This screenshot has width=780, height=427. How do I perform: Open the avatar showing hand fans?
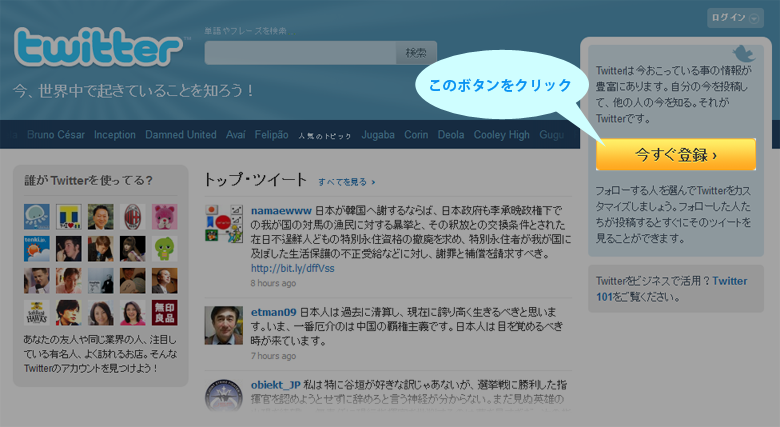coord(133,281)
